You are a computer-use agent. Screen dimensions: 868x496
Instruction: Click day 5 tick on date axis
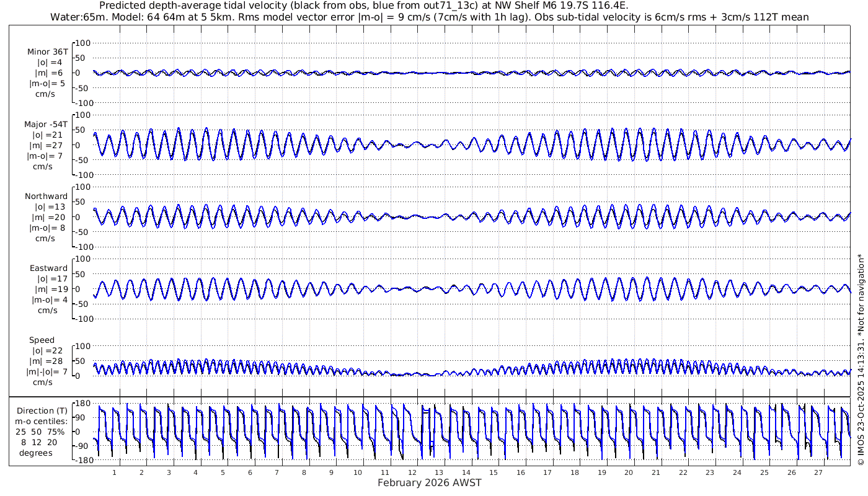click(223, 472)
